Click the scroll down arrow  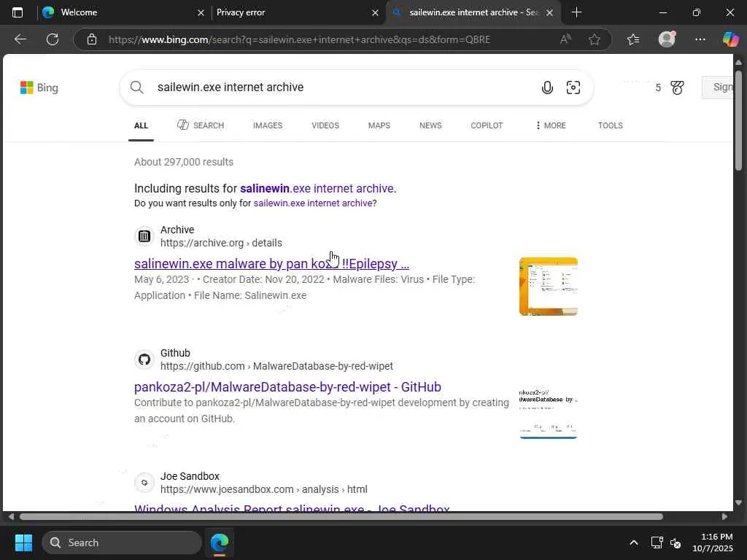point(738,503)
